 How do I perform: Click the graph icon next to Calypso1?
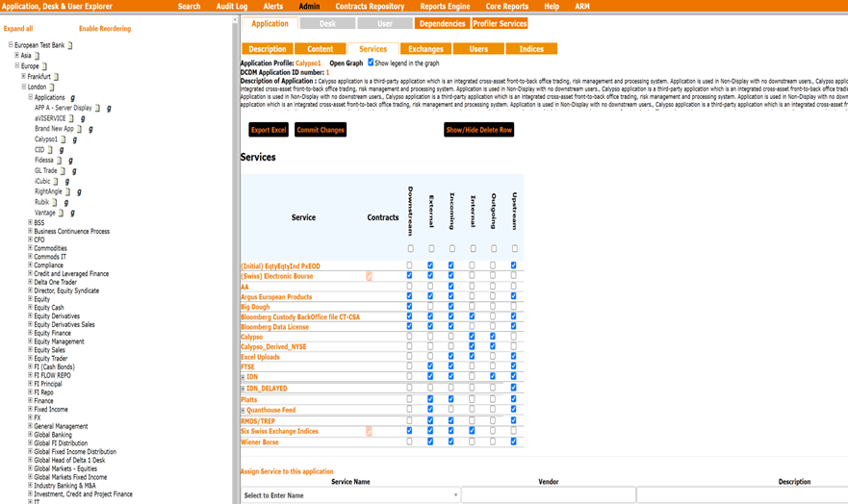coord(74,139)
